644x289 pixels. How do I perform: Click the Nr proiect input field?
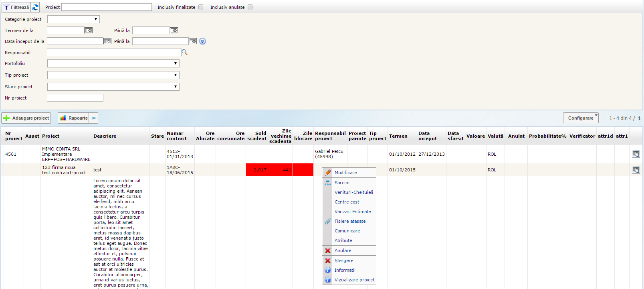click(75, 98)
